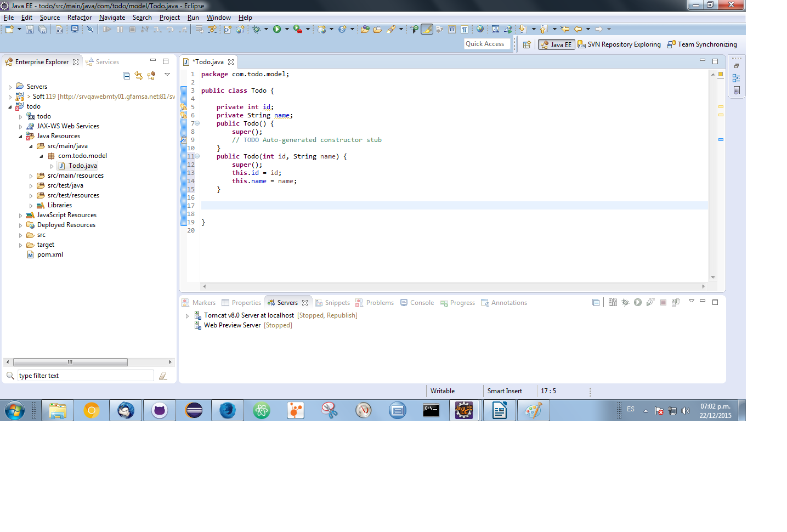Switch to the Services view tab
This screenshot has width=787, height=532.
[x=102, y=62]
